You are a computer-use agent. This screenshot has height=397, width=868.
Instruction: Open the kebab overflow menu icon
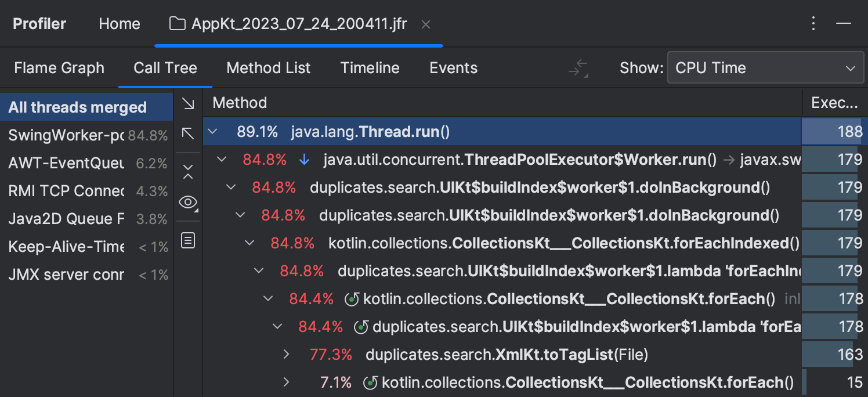(x=813, y=23)
